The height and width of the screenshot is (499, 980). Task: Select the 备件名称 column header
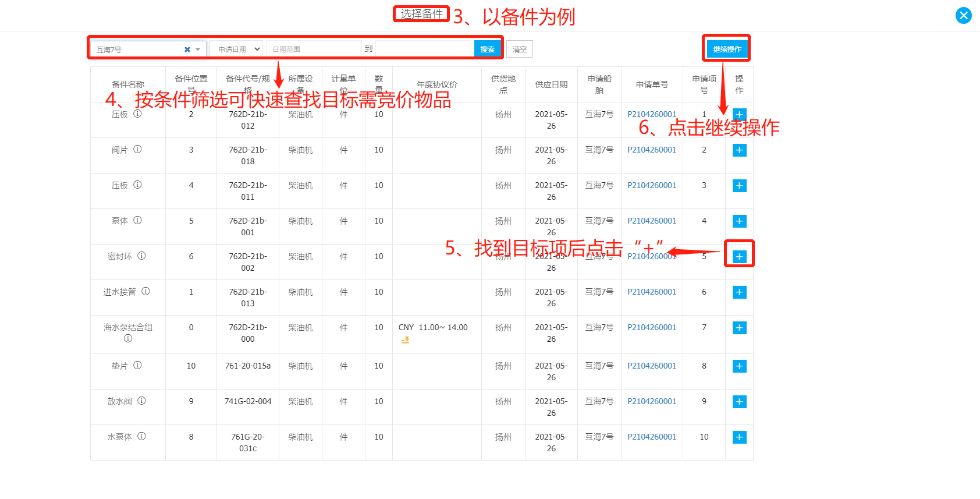(x=128, y=84)
